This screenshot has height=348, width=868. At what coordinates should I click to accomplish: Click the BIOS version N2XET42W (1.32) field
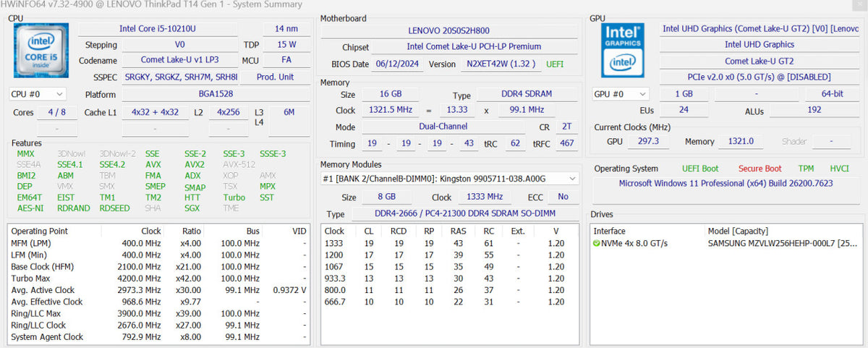[502, 64]
